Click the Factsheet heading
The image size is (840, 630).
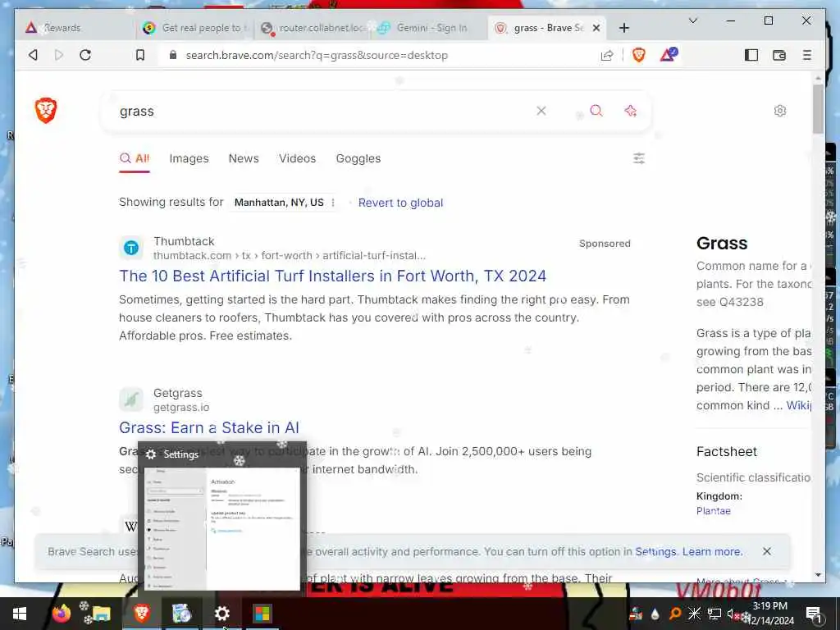(727, 452)
